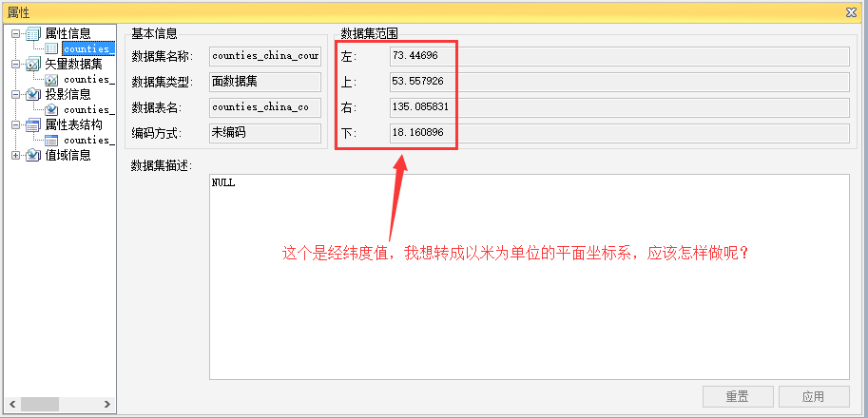The width and height of the screenshot is (868, 418).
Task: Select 属性表结构 tree label
Action: 73,125
